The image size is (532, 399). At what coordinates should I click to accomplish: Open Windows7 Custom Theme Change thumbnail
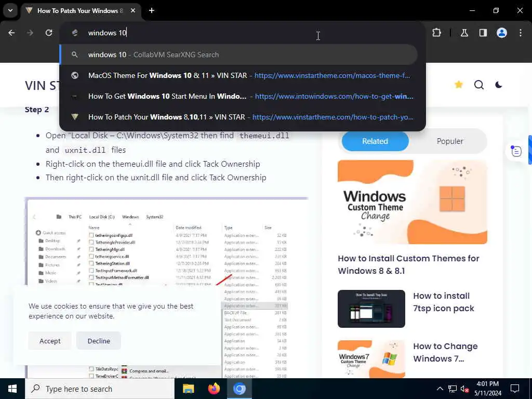pyautogui.click(x=371, y=359)
